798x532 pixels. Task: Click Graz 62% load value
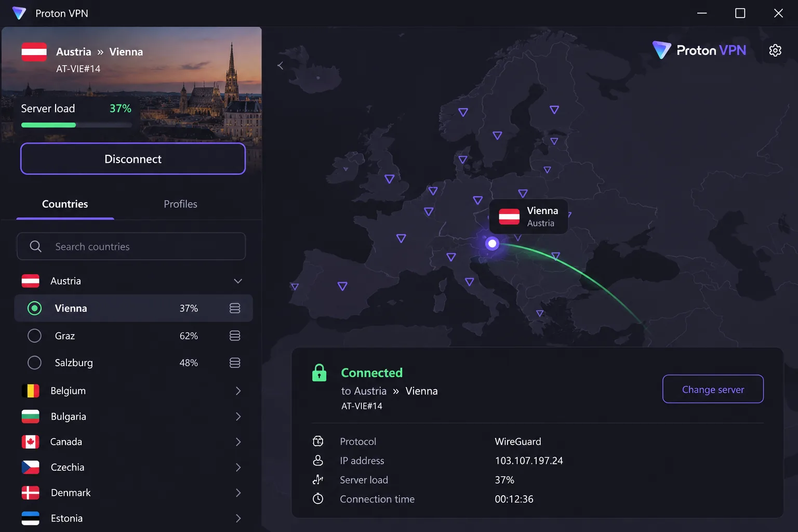click(x=189, y=336)
